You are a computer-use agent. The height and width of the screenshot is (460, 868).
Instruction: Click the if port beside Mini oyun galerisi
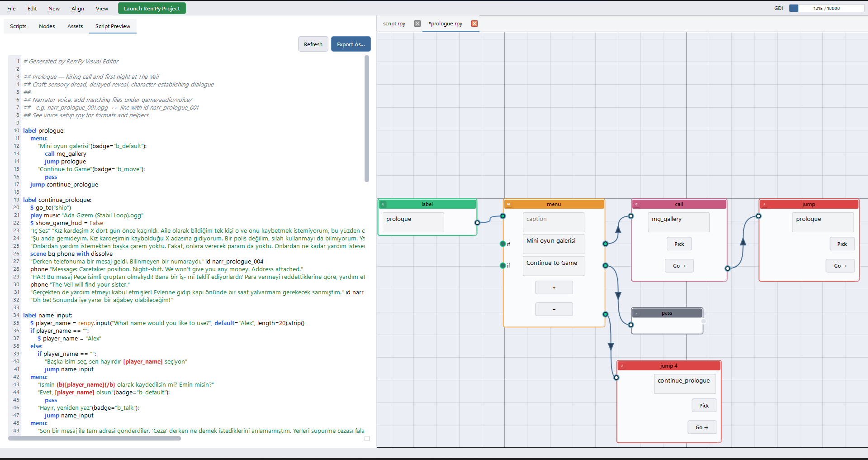click(x=503, y=244)
